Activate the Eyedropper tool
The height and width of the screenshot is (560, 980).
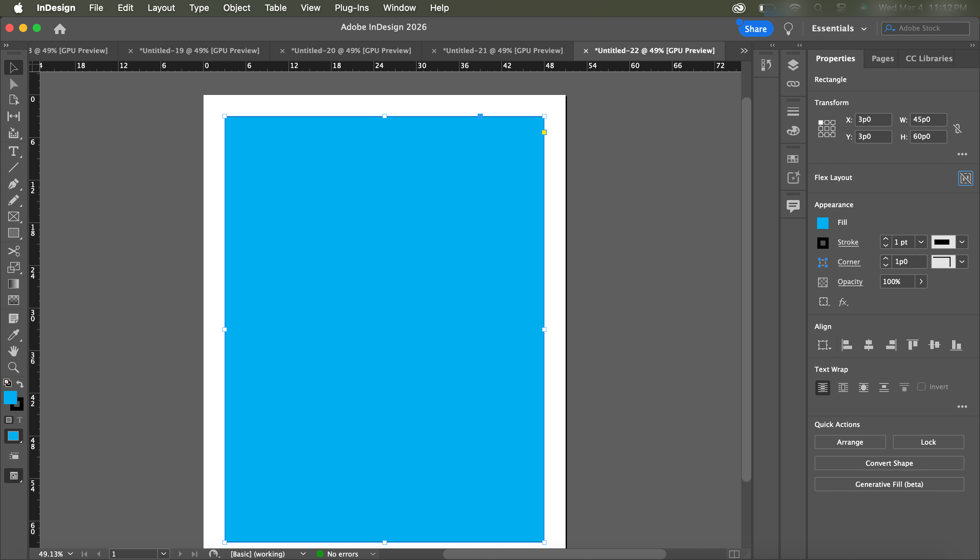[x=14, y=335]
